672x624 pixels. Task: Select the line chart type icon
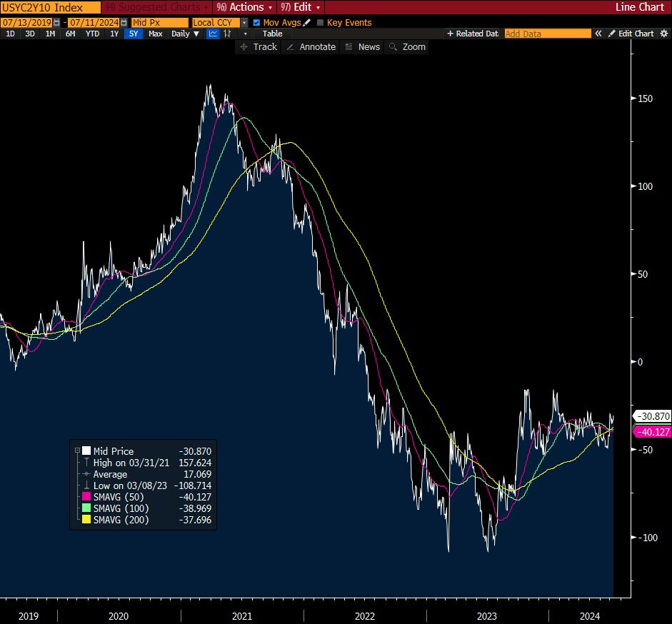tap(213, 34)
